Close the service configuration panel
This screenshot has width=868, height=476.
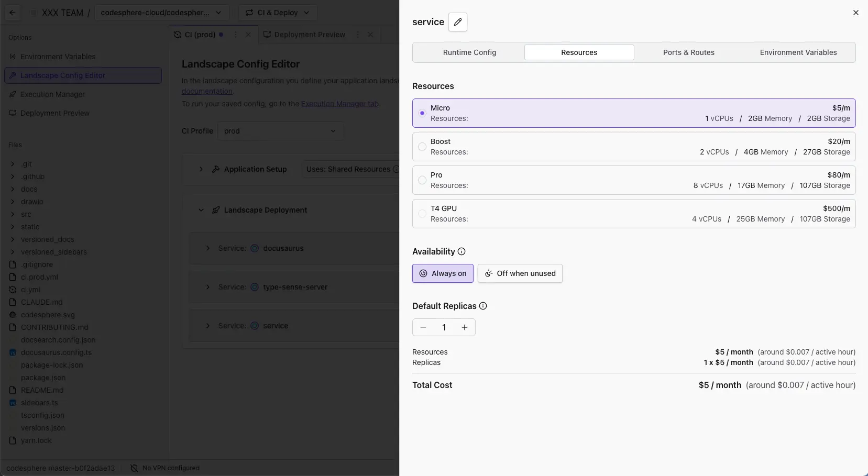click(855, 13)
